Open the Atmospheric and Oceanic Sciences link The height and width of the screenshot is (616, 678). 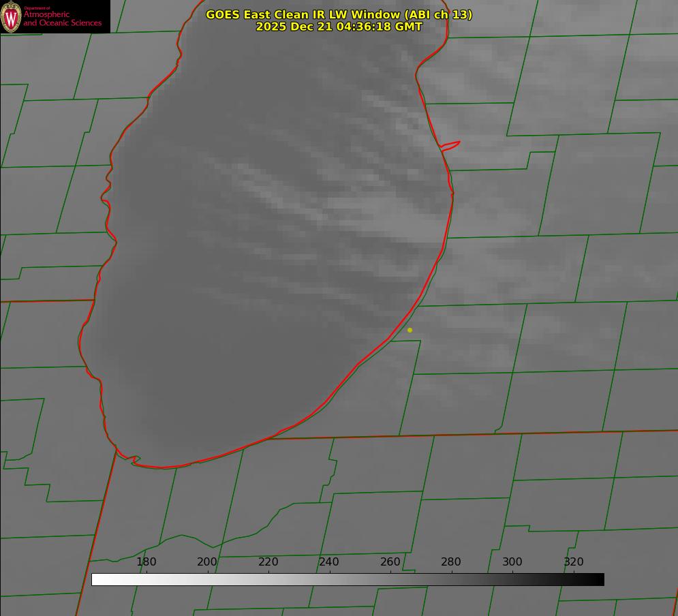coord(62,19)
